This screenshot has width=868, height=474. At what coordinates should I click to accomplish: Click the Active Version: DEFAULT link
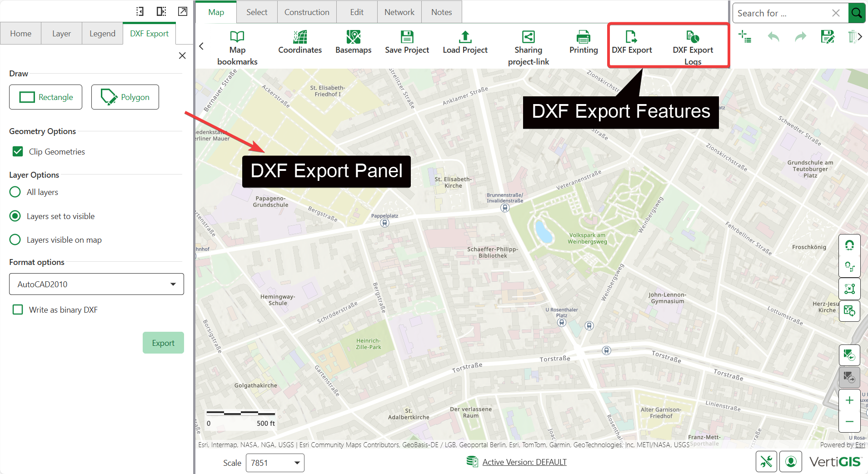(x=524, y=462)
